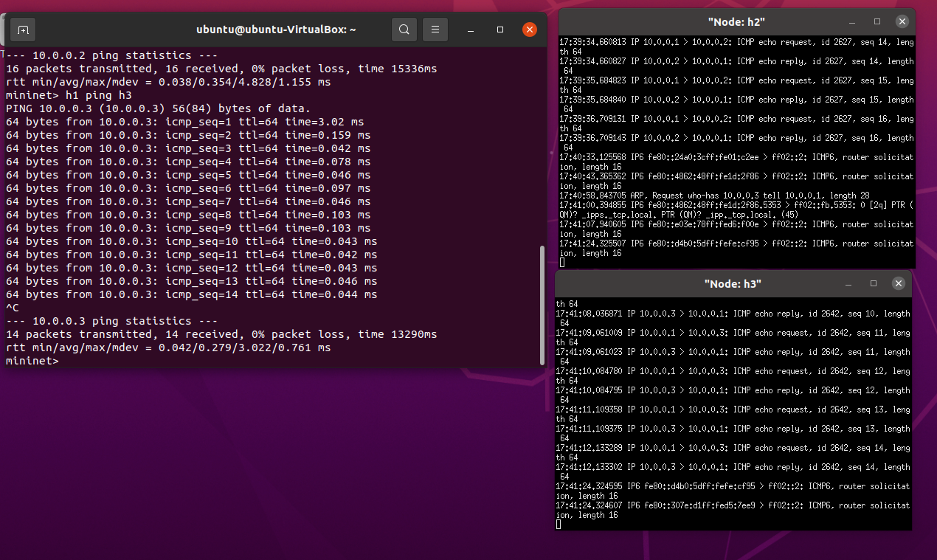The height and width of the screenshot is (560, 937).
Task: Click the 17:40:33.125568 router solicitation line in h2
Action: pyautogui.click(x=736, y=162)
